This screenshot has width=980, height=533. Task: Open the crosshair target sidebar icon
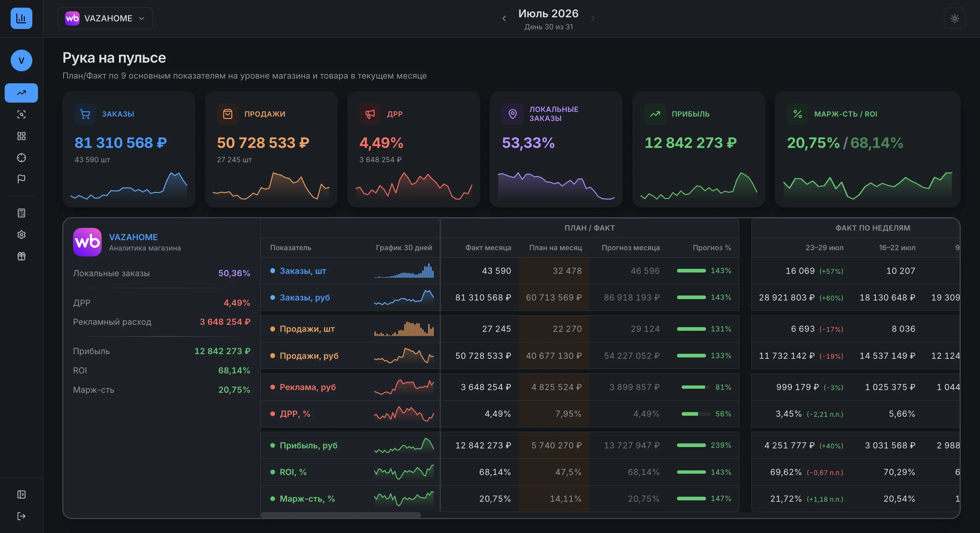21,158
